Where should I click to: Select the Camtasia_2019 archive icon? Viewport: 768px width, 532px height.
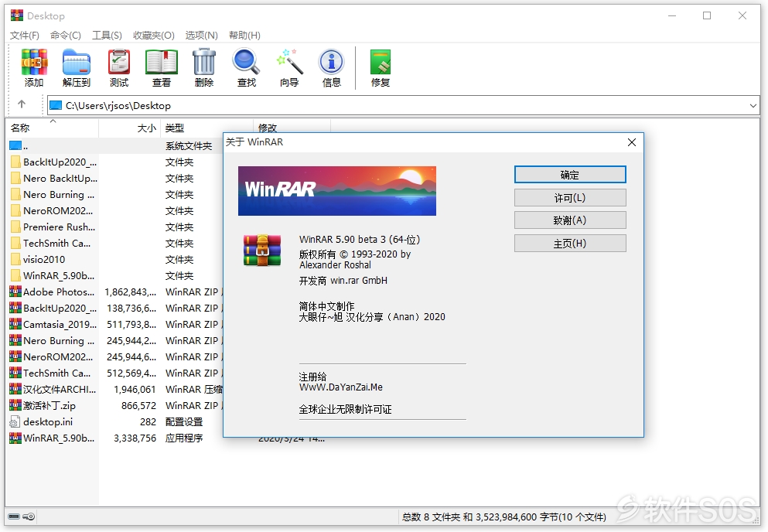coord(15,324)
